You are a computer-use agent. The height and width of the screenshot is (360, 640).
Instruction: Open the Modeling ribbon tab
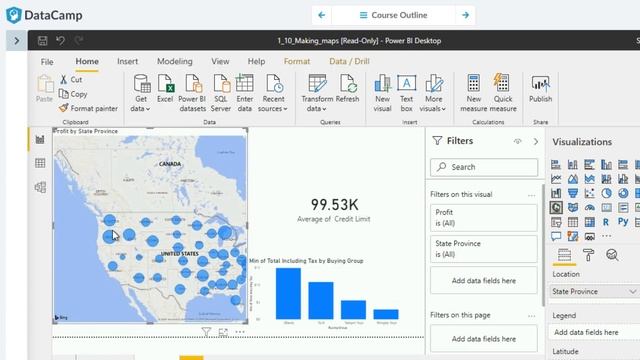coord(175,61)
